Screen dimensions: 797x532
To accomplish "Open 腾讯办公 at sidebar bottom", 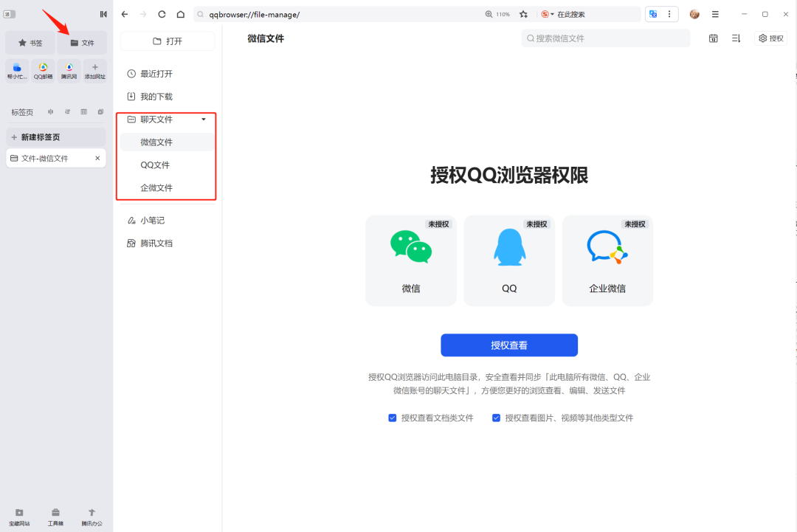I will (x=92, y=517).
